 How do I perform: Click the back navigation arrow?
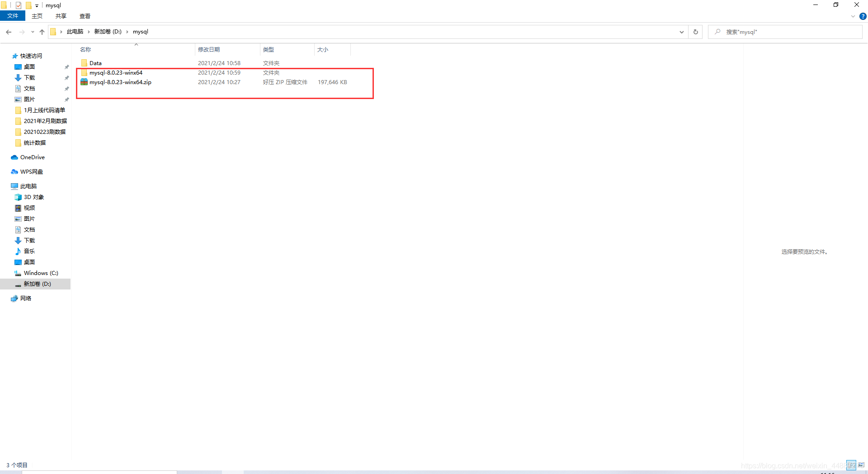pyautogui.click(x=9, y=32)
